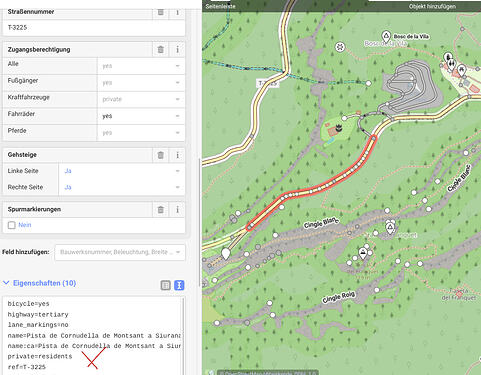Toggle the Spurmarkierungen Nein checkbox
This screenshot has width=481, height=375.
[12, 225]
